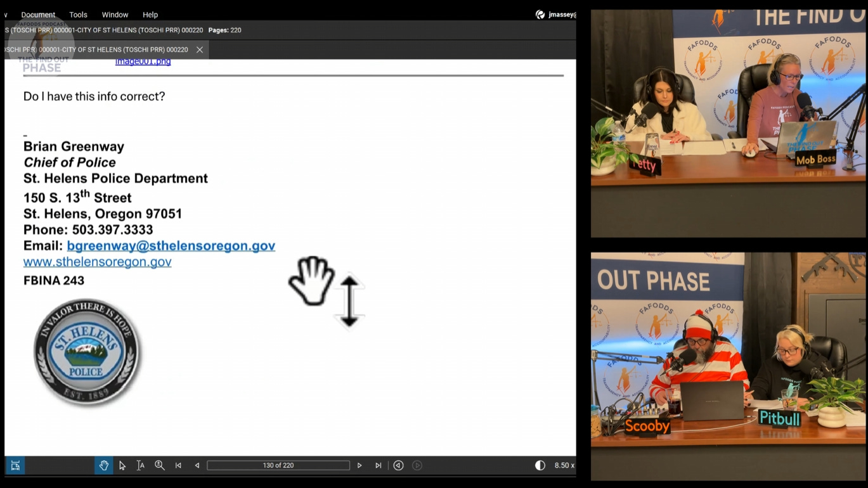Click the page layout icon at toolbar left

[15, 465]
